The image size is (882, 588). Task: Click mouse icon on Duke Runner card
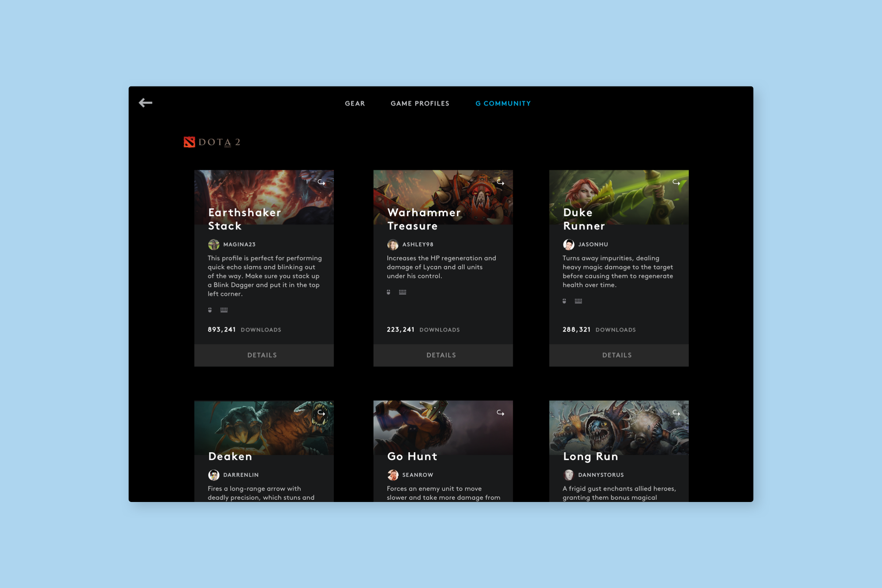[x=564, y=301]
